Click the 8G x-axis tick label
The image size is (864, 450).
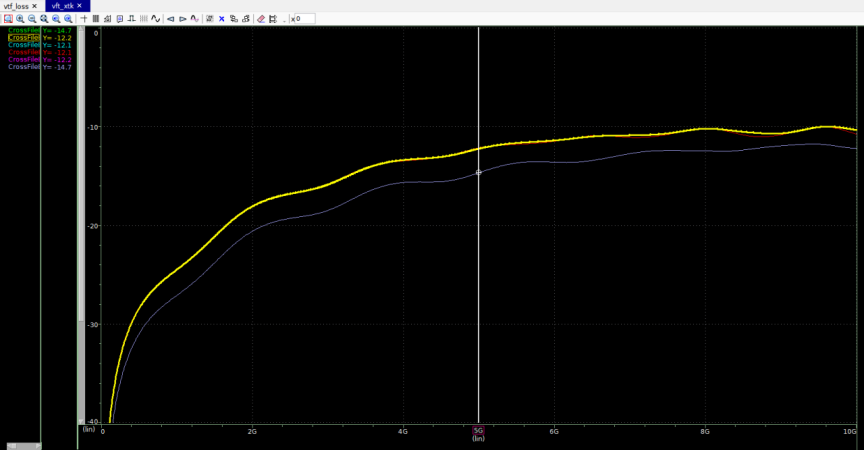coord(705,431)
